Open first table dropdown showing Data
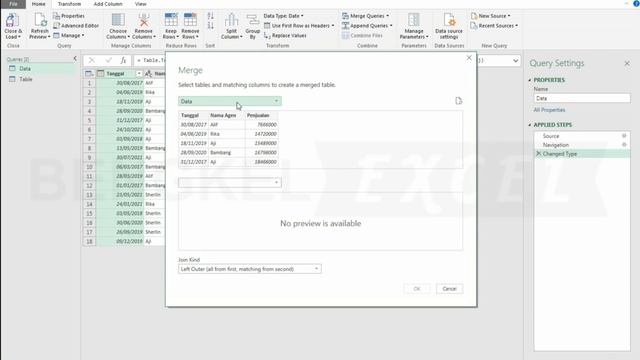The image size is (640, 360). click(229, 101)
